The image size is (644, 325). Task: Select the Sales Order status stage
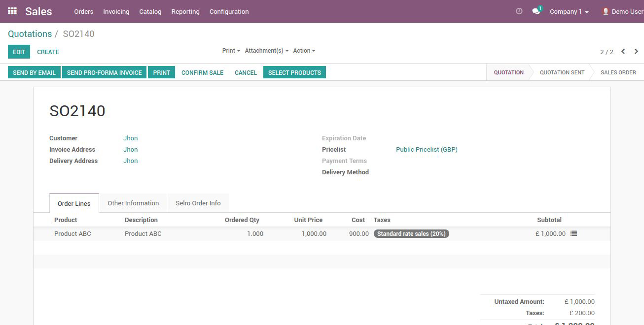[618, 72]
